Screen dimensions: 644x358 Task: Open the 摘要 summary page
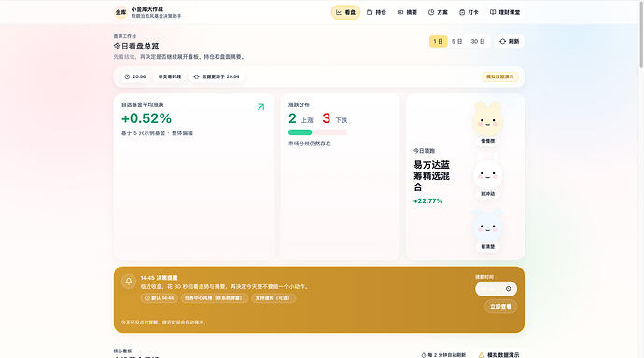407,12
